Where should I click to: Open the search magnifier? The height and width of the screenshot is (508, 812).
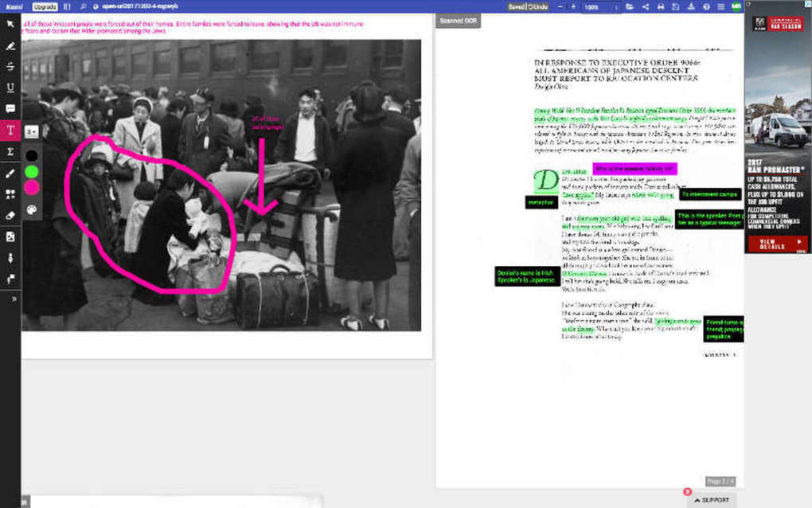83,6
